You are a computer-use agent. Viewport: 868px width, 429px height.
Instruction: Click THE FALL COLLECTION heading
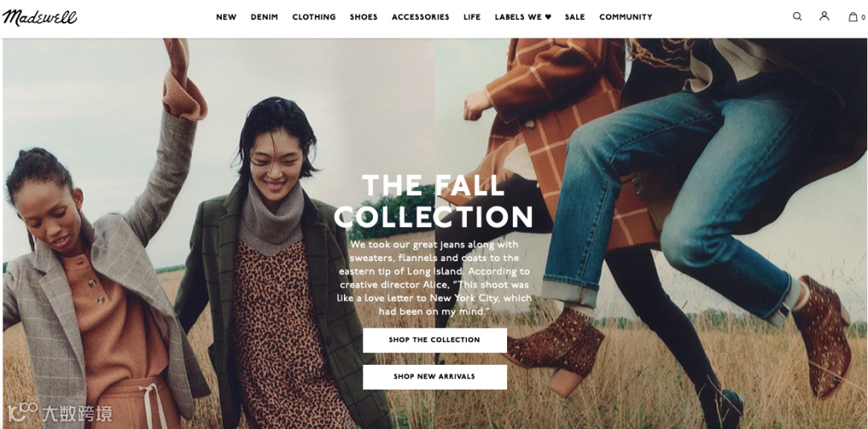click(433, 202)
